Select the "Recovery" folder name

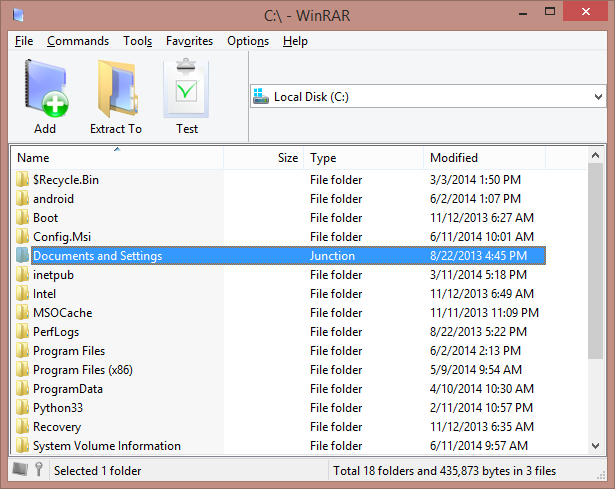[57, 427]
